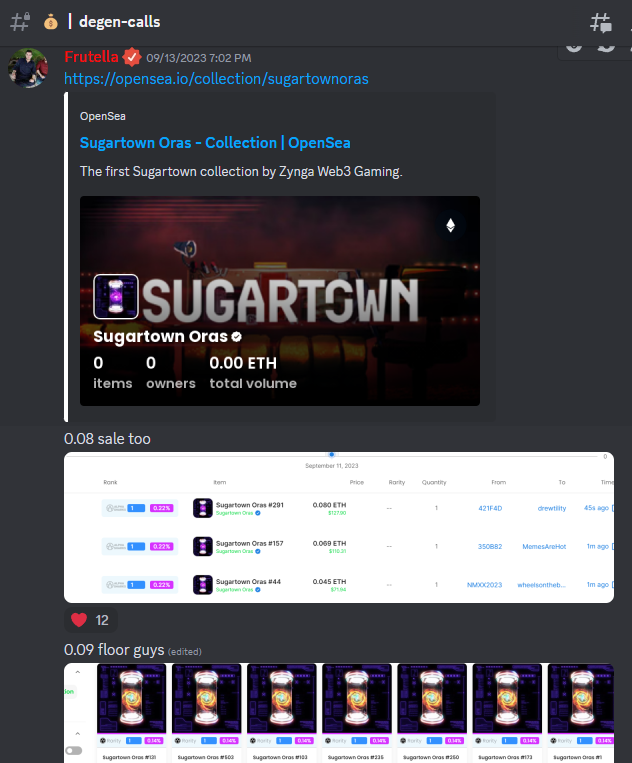Viewport: 632px width, 763px height.
Task: Toggle the heart reaction with 12 votes
Action: point(90,620)
